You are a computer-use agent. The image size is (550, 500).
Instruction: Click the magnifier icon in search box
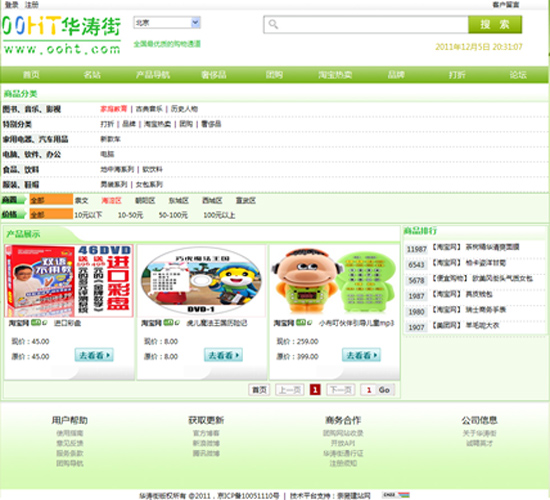[273, 24]
